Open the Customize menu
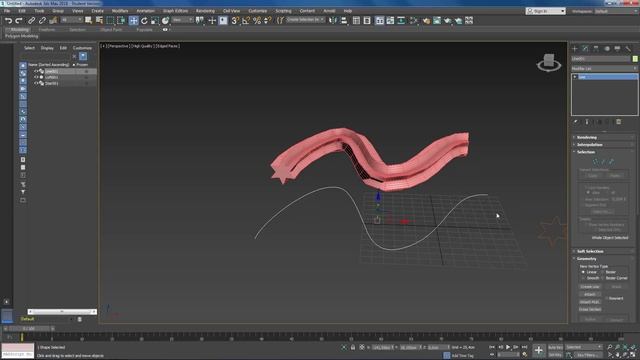 [x=258, y=11]
